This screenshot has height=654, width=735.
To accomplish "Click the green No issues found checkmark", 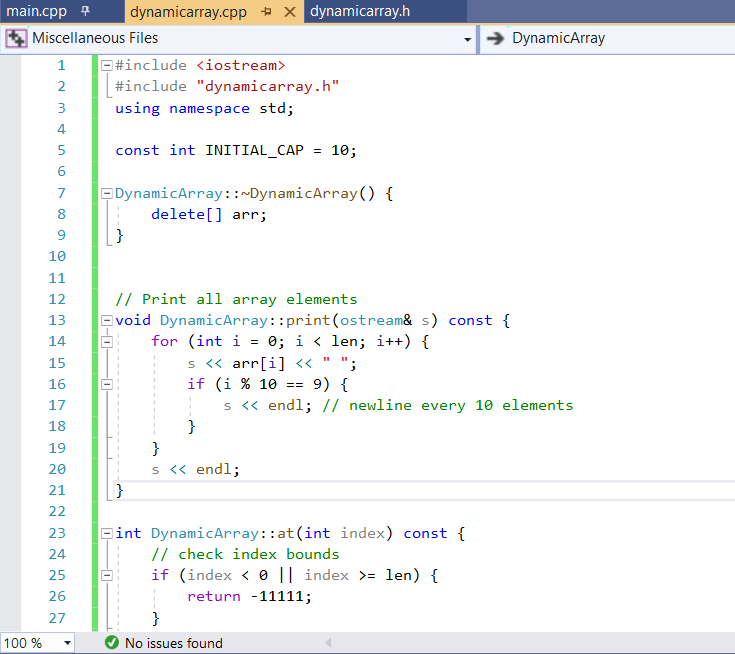I will point(112,642).
